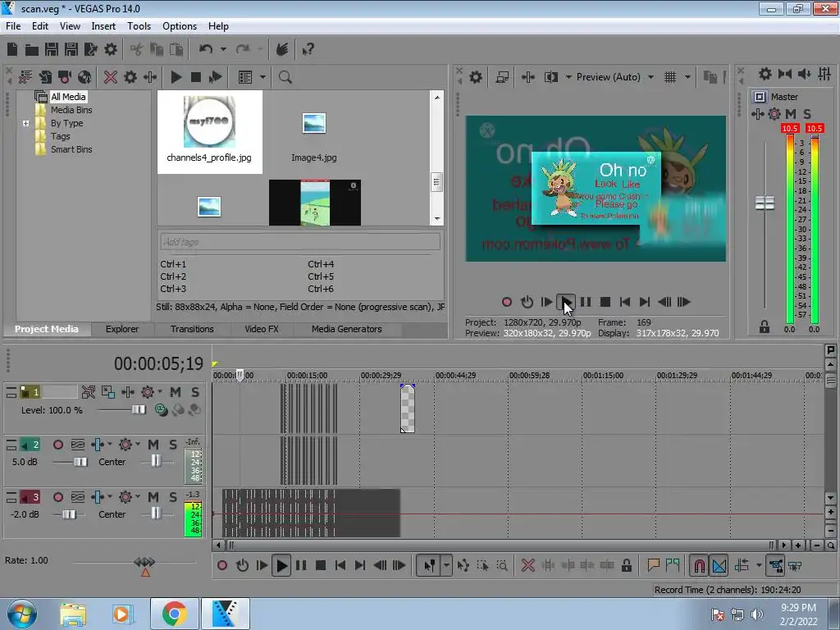Select the channels4_profile.jpg thumbnail
Image resolution: width=840 pixels, height=630 pixels.
209,132
